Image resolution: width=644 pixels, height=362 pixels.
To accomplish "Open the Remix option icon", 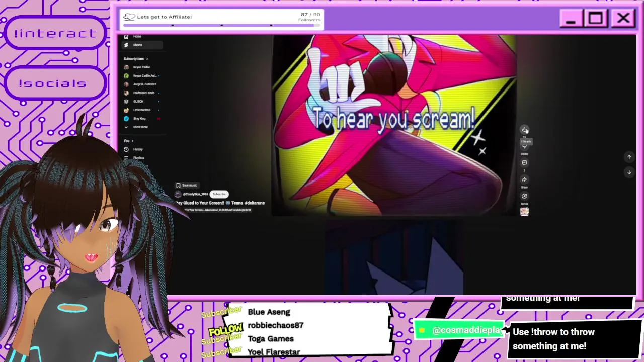I will click(x=524, y=196).
